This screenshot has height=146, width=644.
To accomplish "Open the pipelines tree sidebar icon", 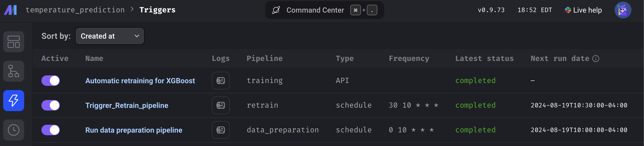I will pos(14,71).
